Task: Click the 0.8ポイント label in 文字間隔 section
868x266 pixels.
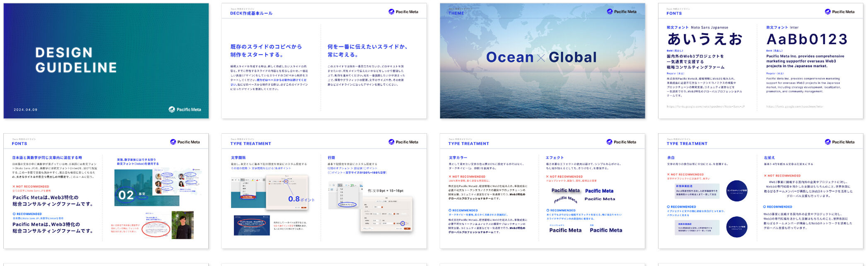Action: (301, 199)
